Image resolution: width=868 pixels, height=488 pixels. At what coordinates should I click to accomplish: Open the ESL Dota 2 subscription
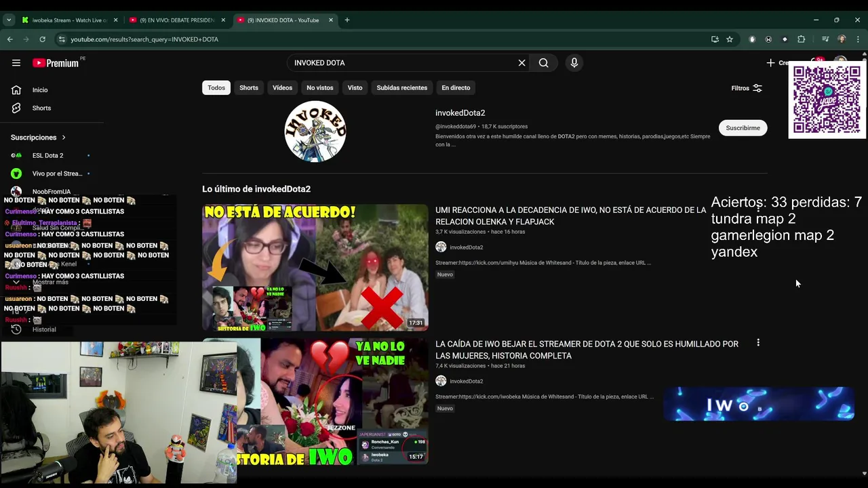tap(47, 155)
